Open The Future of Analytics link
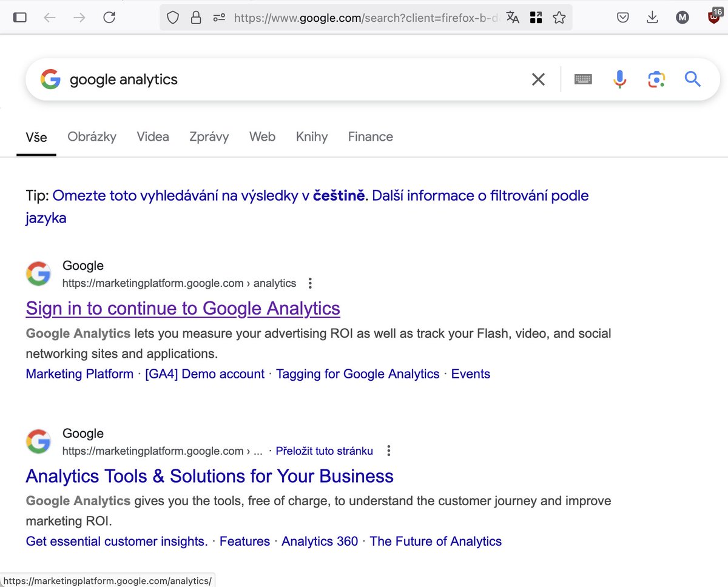This screenshot has height=587, width=728. point(436,542)
